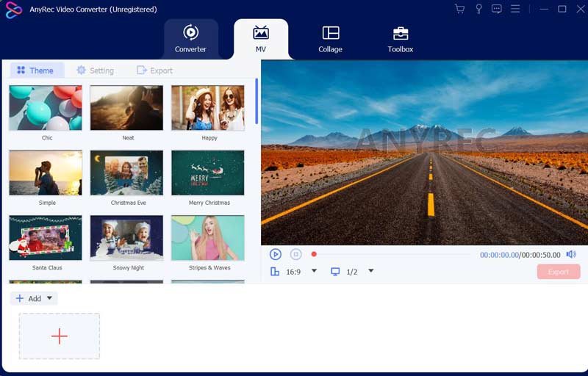Click the AnyRec logo icon
Screen dimensions: 588x376
point(13,10)
